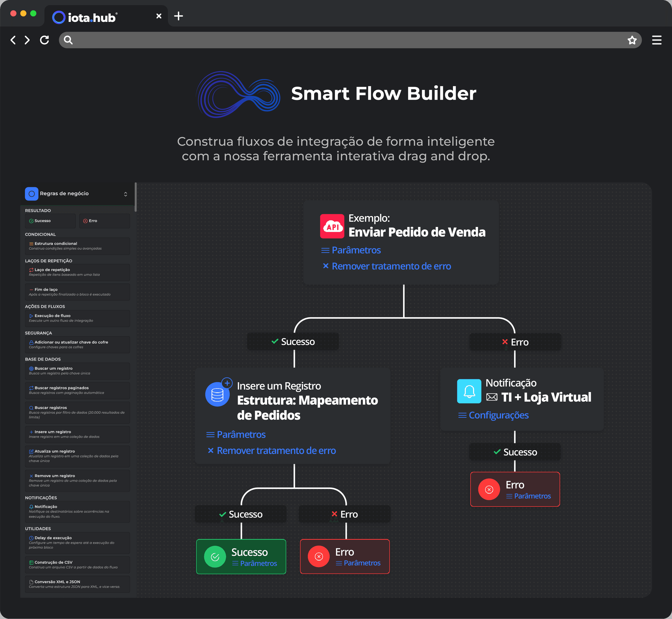Select the Erro result block in sidebar

click(x=104, y=221)
